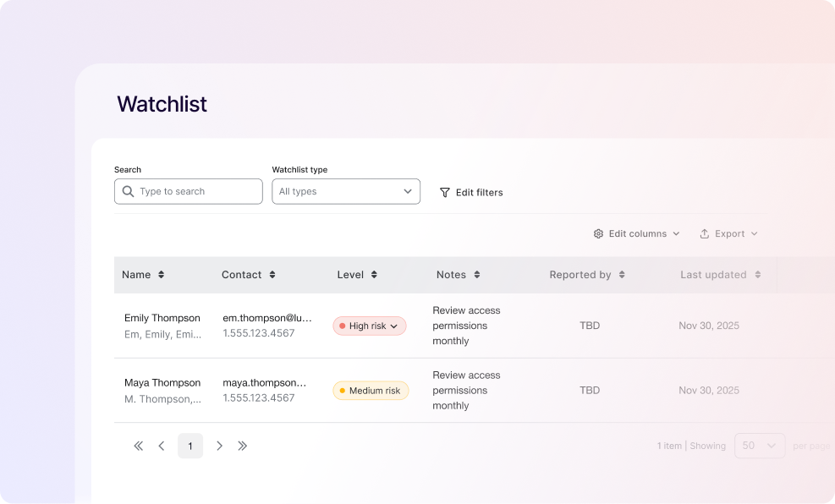Jump to the last page
835x504 pixels.
coord(242,446)
